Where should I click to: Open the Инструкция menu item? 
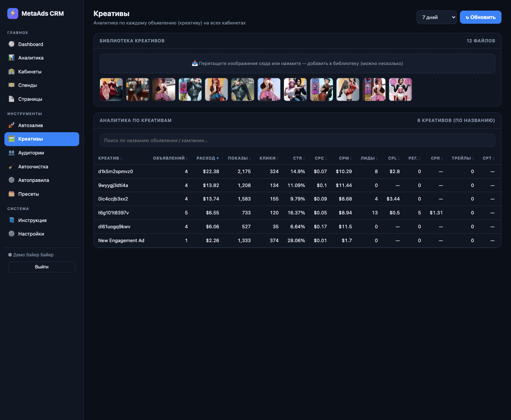pos(42,220)
